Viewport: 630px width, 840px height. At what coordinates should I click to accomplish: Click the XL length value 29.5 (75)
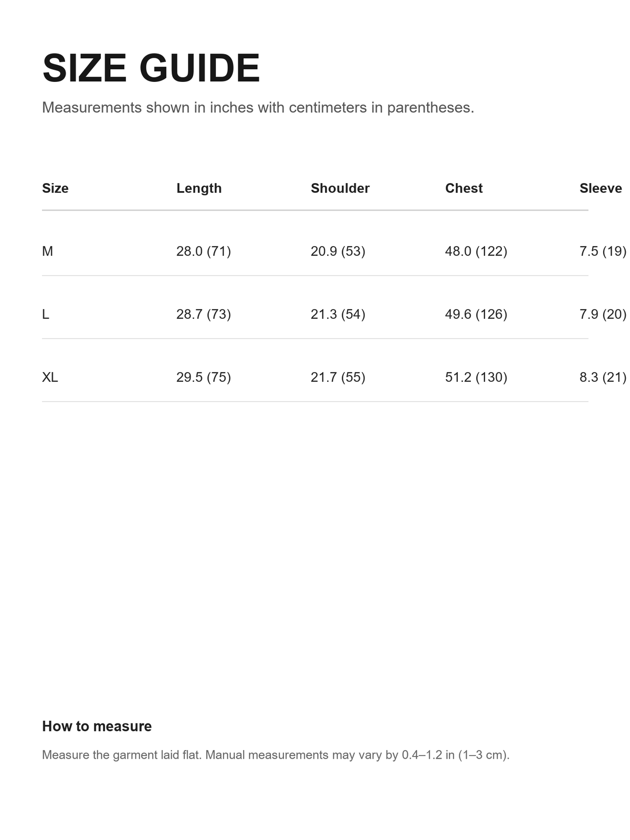click(x=204, y=377)
